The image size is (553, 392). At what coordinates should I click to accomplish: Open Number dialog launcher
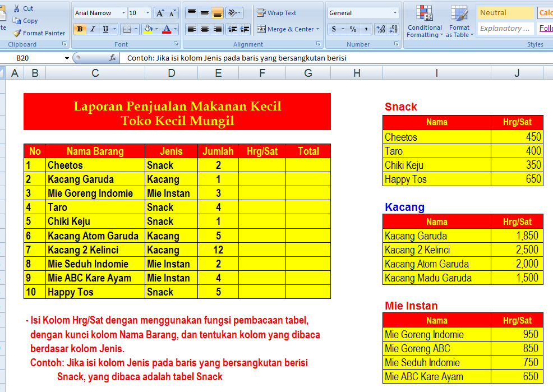(396, 44)
